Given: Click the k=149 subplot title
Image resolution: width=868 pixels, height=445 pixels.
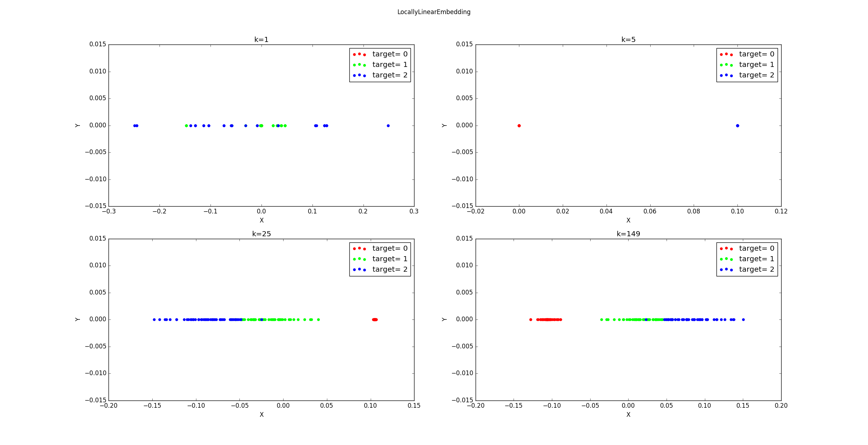Looking at the screenshot, I should [628, 234].
